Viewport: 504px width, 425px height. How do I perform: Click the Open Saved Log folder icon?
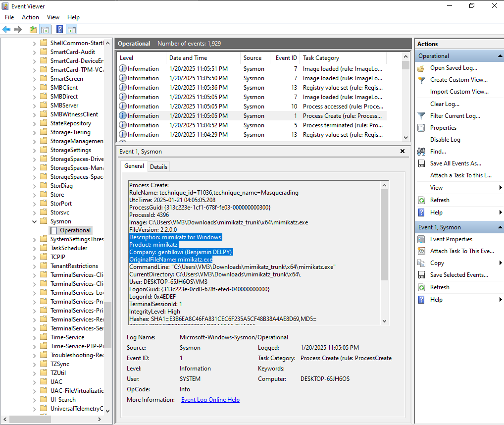(x=421, y=68)
